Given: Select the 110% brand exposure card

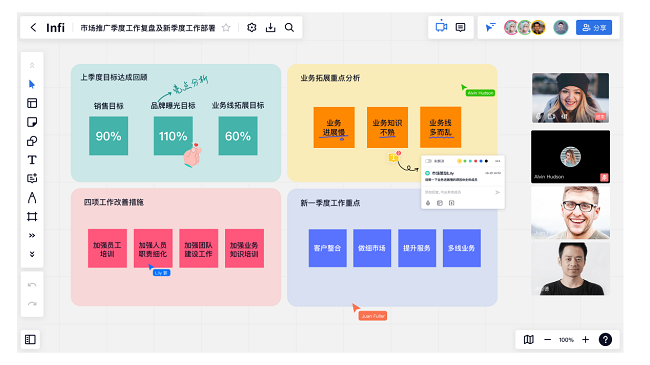Looking at the screenshot, I should (173, 136).
